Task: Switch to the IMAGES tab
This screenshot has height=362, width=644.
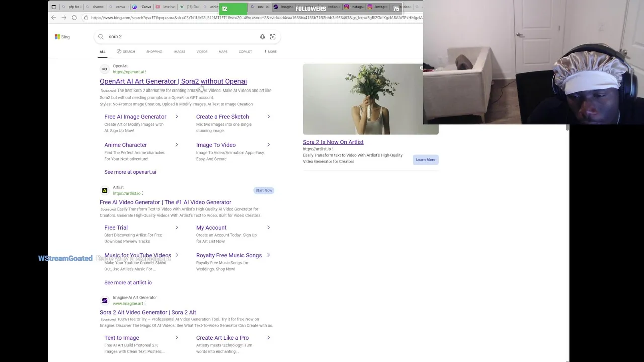Action: [179, 52]
